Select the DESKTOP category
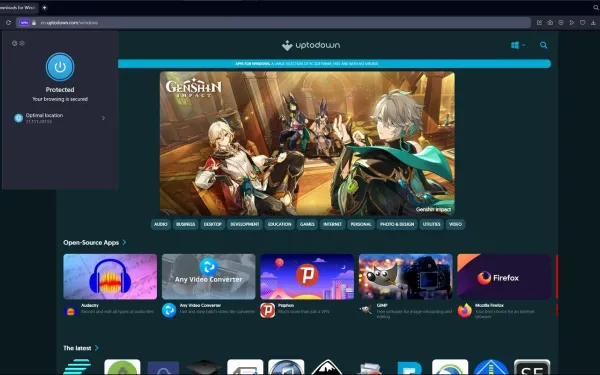 [x=213, y=224]
